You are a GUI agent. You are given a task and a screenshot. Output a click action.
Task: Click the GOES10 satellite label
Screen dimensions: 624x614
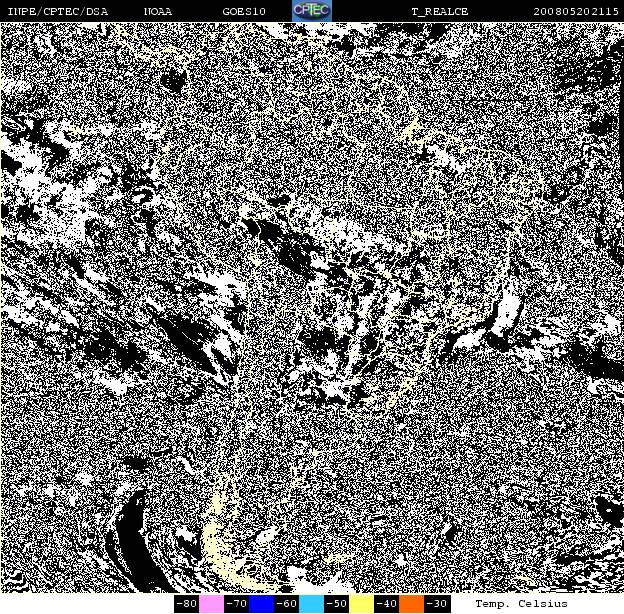244,12
